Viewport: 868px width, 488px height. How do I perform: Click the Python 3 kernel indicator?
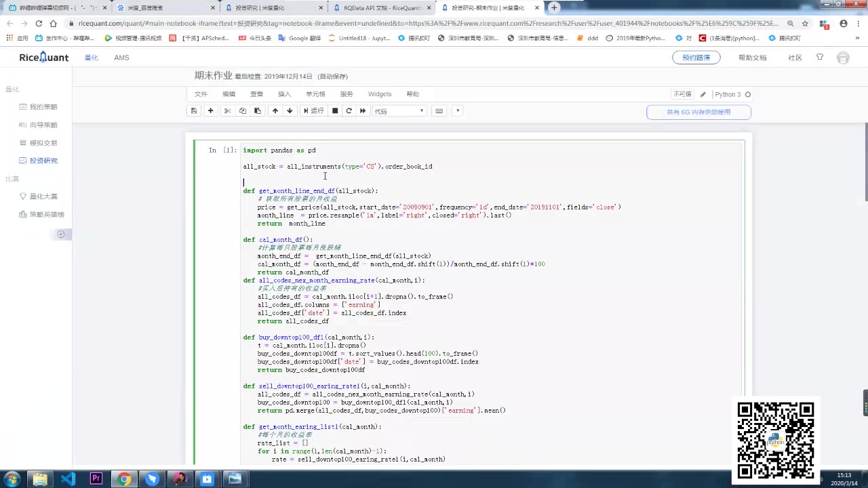click(x=732, y=94)
